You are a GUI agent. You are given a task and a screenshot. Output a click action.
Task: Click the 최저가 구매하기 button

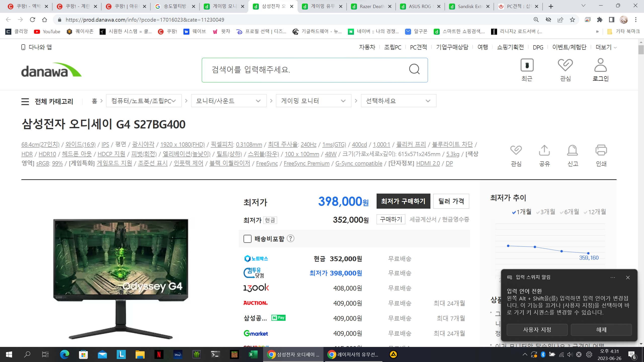[x=403, y=201]
